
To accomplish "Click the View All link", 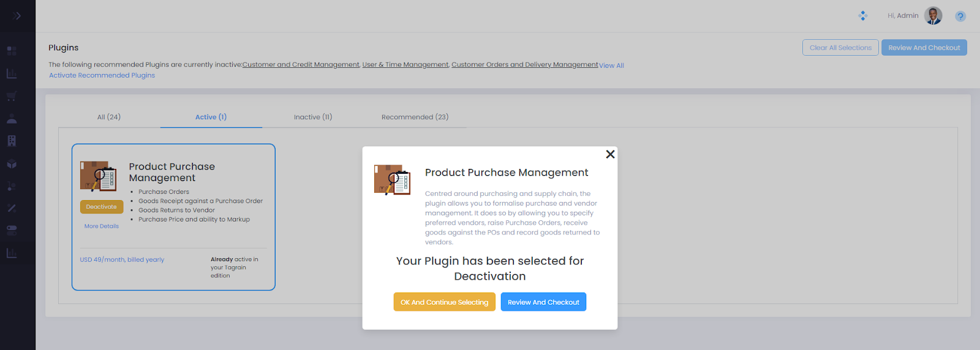I will click(611, 65).
